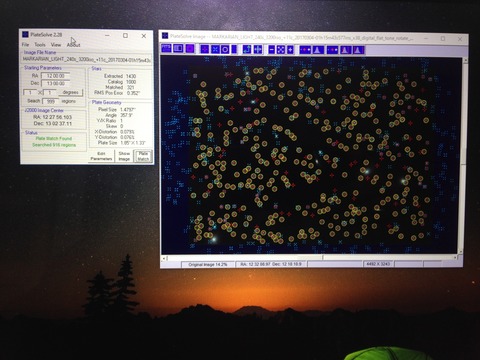Viewport: 480px width, 360px height.
Task: Click the 'Original image 14.2%' status text
Action: [208, 264]
